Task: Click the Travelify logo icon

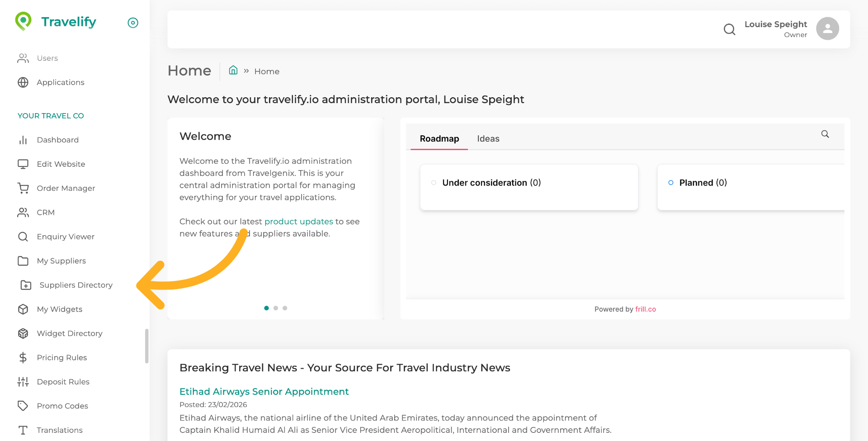Action: point(23,21)
